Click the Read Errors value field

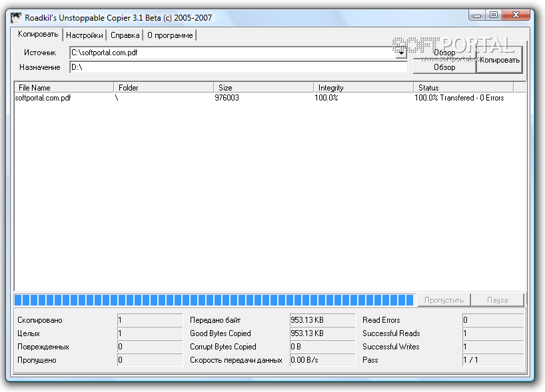point(493,319)
